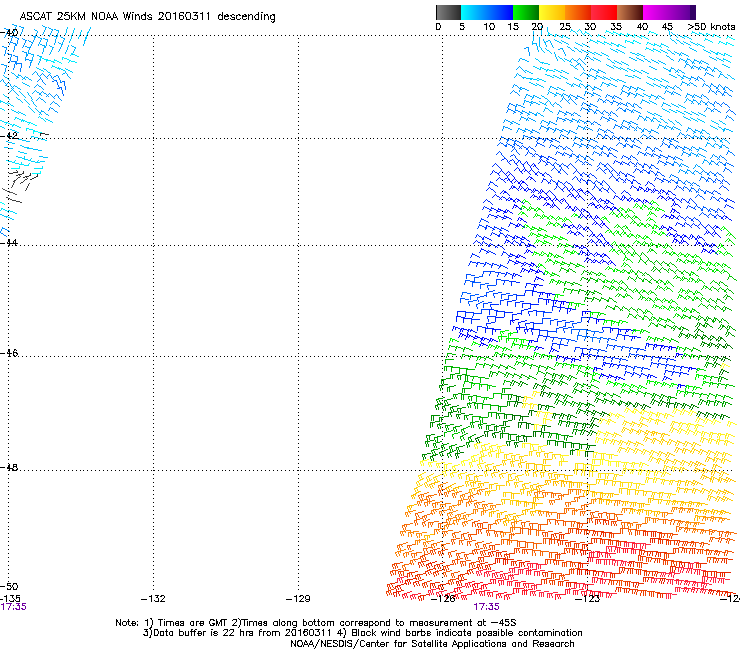Click the purple time stamp '17:35' under -135
740x650 pixels.
coord(14,607)
